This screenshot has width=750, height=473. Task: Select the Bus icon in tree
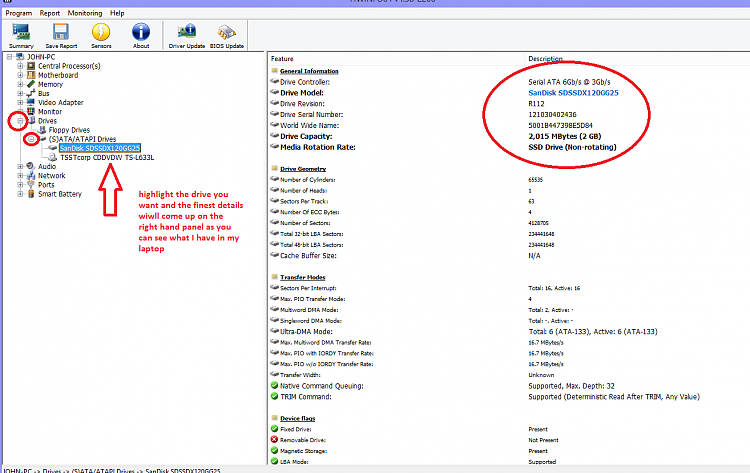[x=31, y=93]
